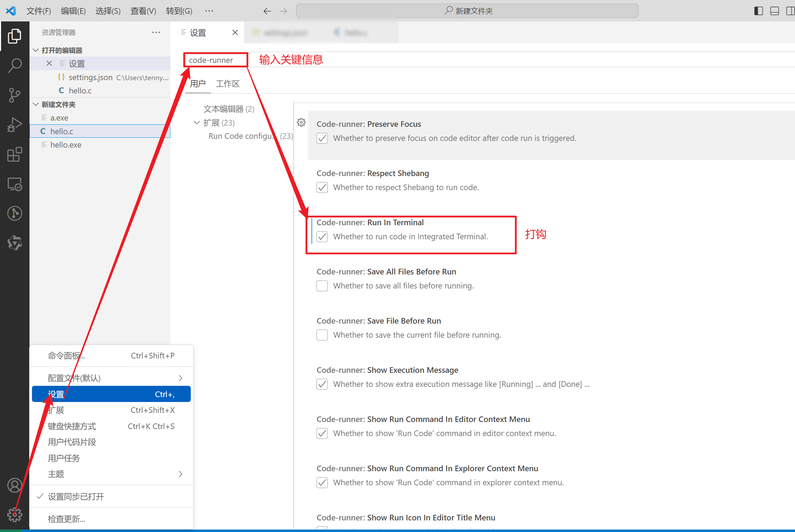Enable Save File Before Run checkbox
Screen dimensions: 795x532
(322, 335)
